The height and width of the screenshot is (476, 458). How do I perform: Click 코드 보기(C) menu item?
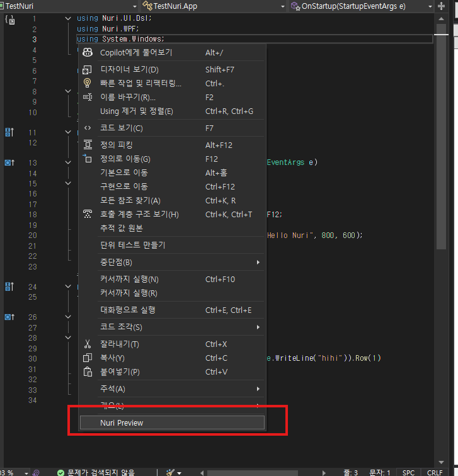172,128
